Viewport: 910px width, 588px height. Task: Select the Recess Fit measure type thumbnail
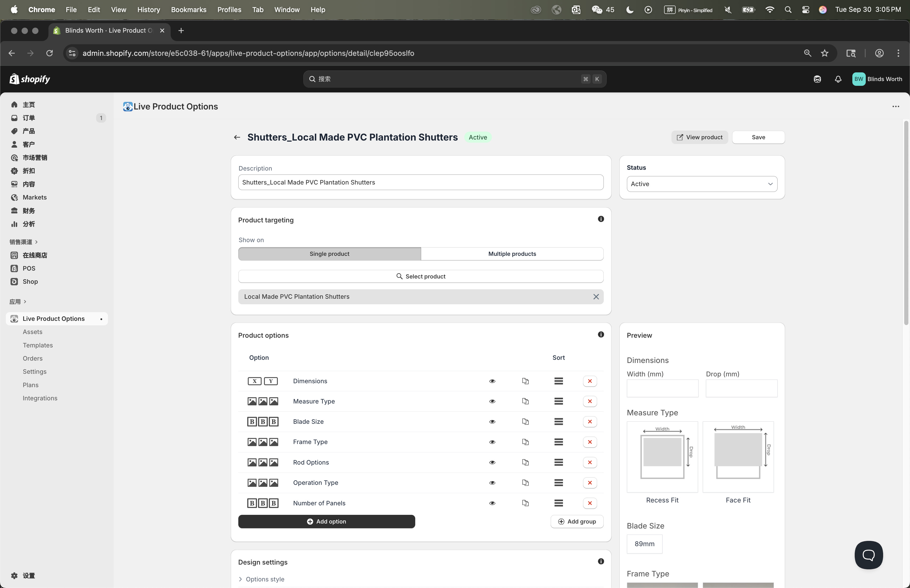[x=662, y=457]
